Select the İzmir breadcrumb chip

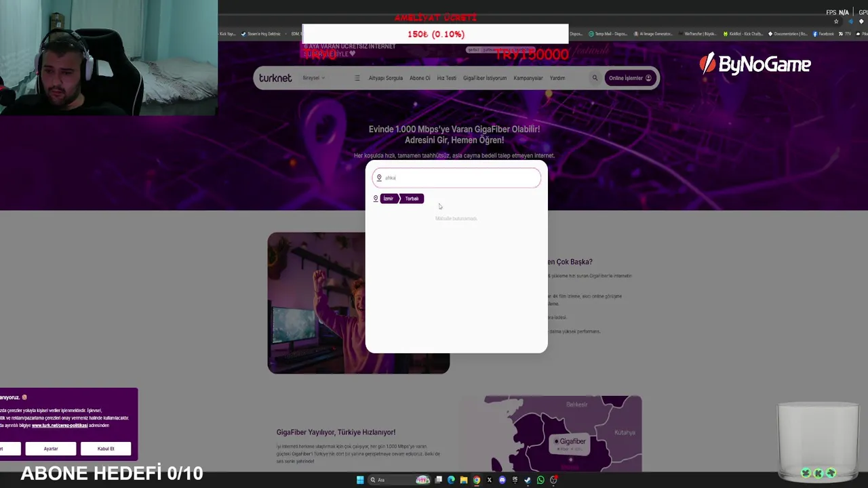coord(388,199)
